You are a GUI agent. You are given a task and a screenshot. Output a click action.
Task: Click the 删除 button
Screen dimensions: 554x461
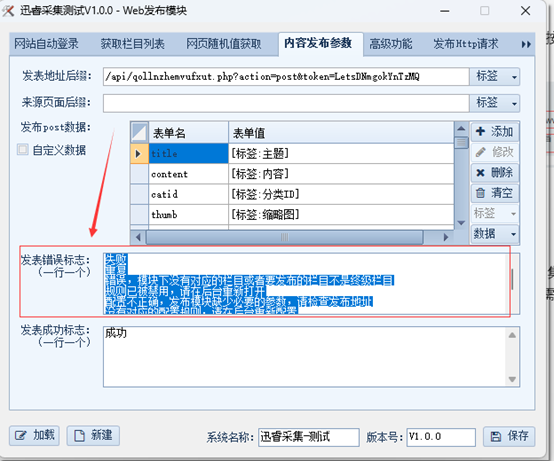tap(495, 173)
